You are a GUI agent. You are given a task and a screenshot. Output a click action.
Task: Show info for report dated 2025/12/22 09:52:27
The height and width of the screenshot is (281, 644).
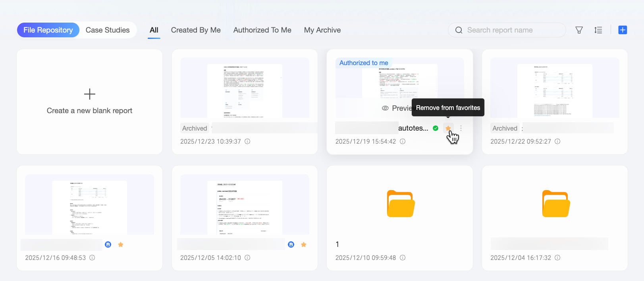pyautogui.click(x=557, y=141)
